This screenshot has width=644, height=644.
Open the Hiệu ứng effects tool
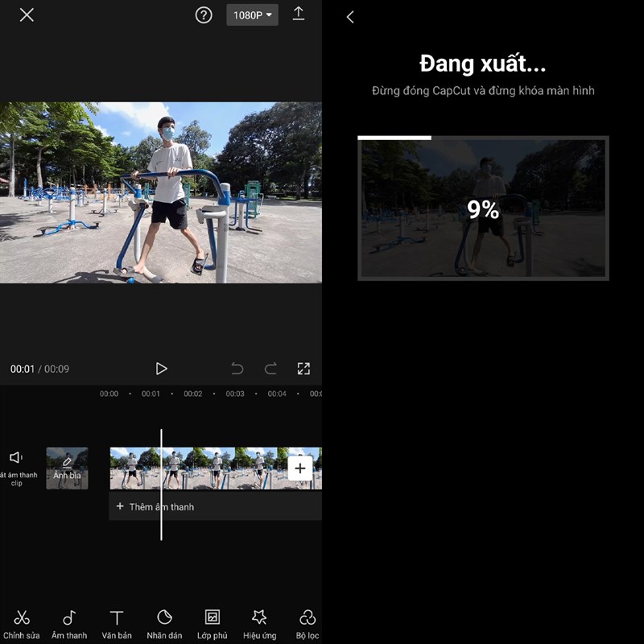259,623
